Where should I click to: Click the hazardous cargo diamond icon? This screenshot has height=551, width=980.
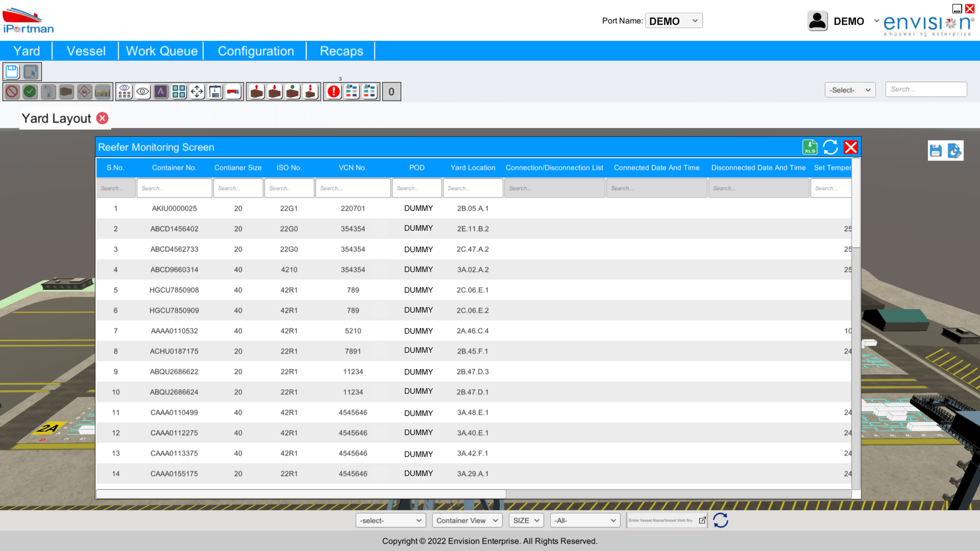point(84,91)
